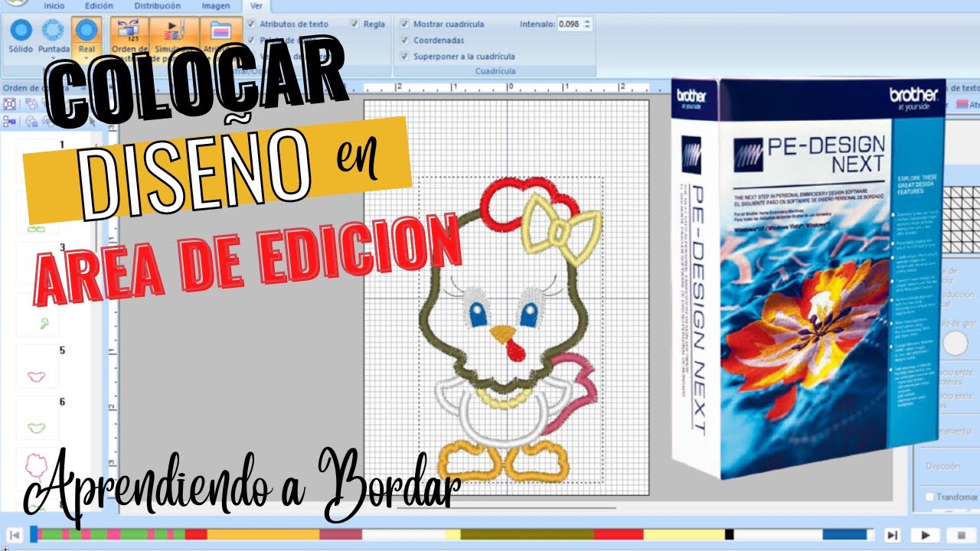Expand the Real view dropdown arrow

[87, 58]
